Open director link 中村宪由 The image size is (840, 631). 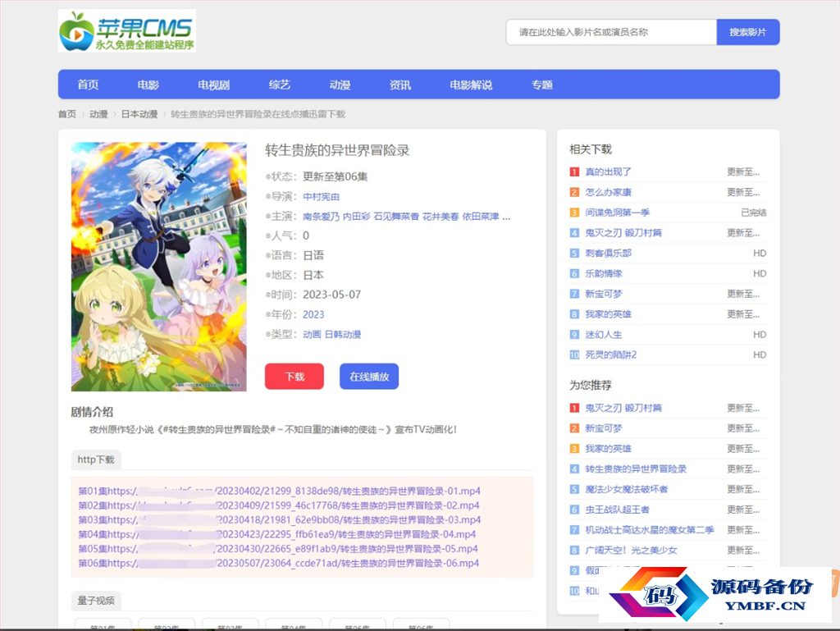coord(322,197)
